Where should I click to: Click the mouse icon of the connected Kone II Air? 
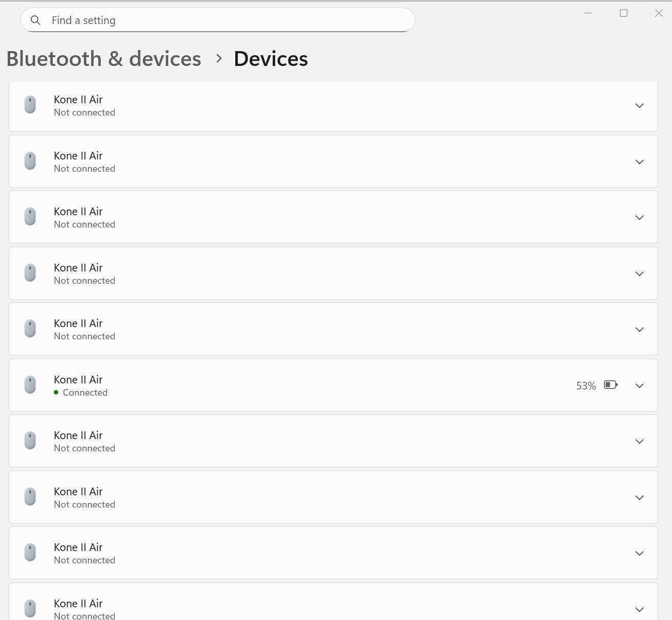[30, 385]
